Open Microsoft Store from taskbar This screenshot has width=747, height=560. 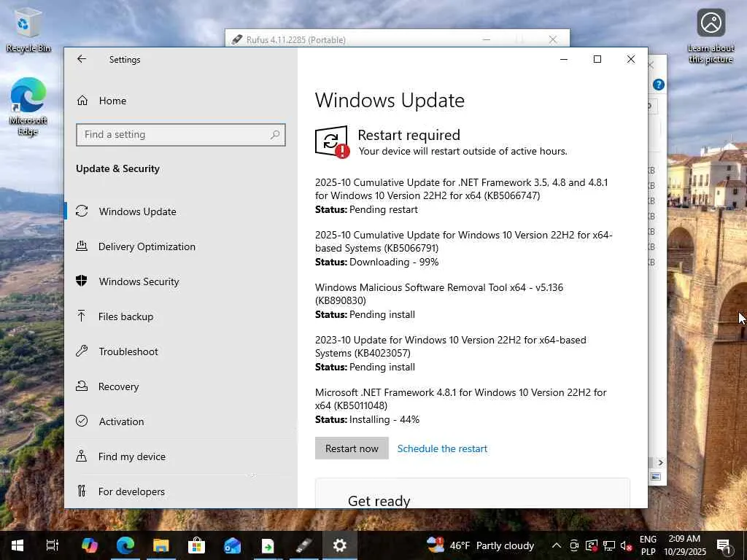196,545
